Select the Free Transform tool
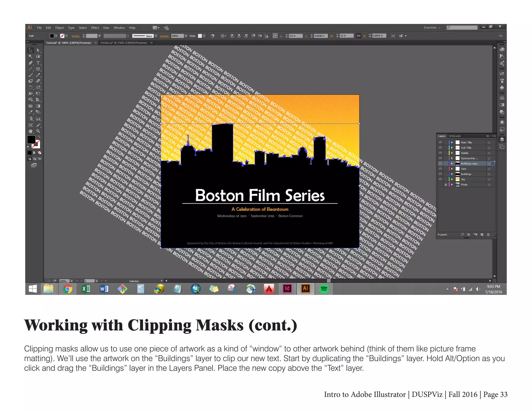The image size is (532, 411). pyautogui.click(x=38, y=94)
